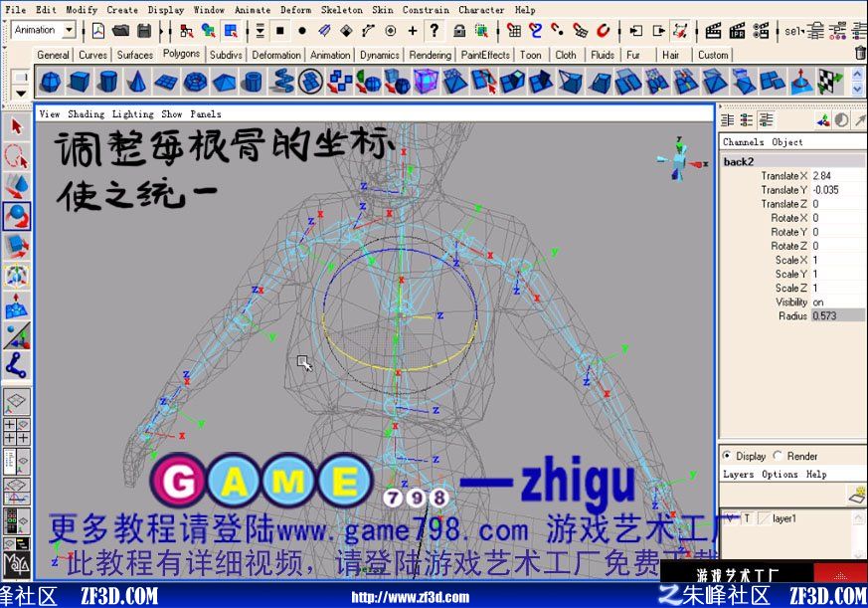Open the File menu
868x608 pixels.
[x=16, y=9]
